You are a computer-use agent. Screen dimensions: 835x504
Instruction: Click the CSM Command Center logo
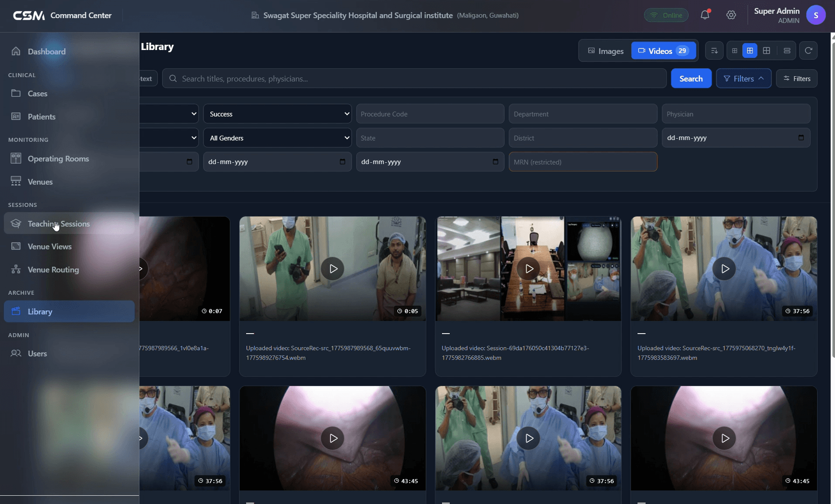(x=62, y=16)
